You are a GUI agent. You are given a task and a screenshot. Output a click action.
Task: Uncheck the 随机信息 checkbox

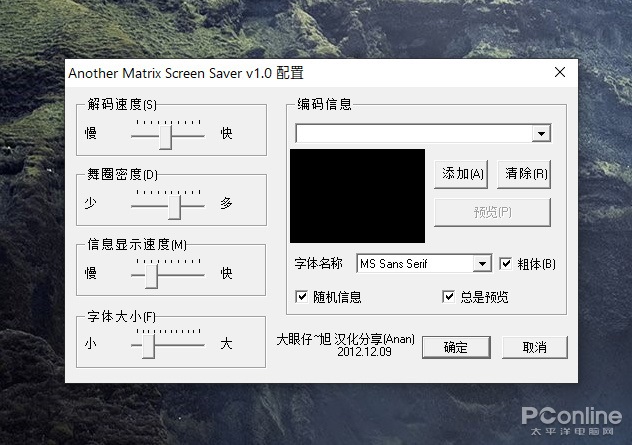[x=301, y=297]
